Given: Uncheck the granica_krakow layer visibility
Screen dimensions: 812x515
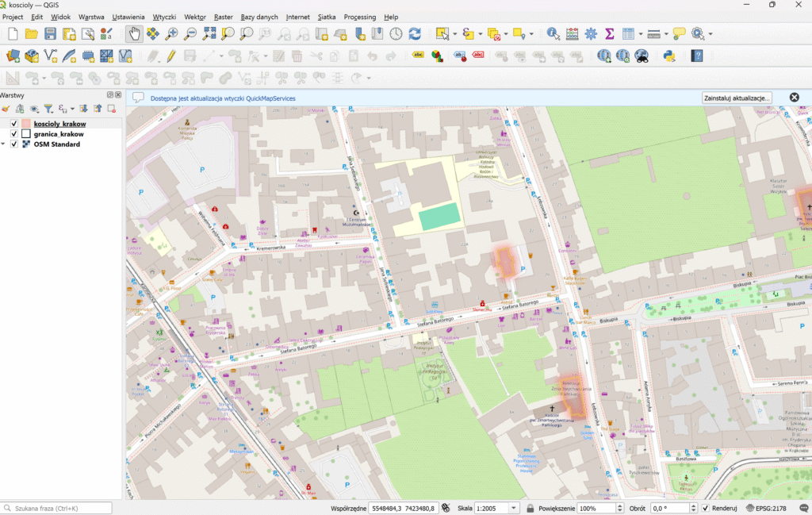Looking at the screenshot, I should [x=14, y=134].
